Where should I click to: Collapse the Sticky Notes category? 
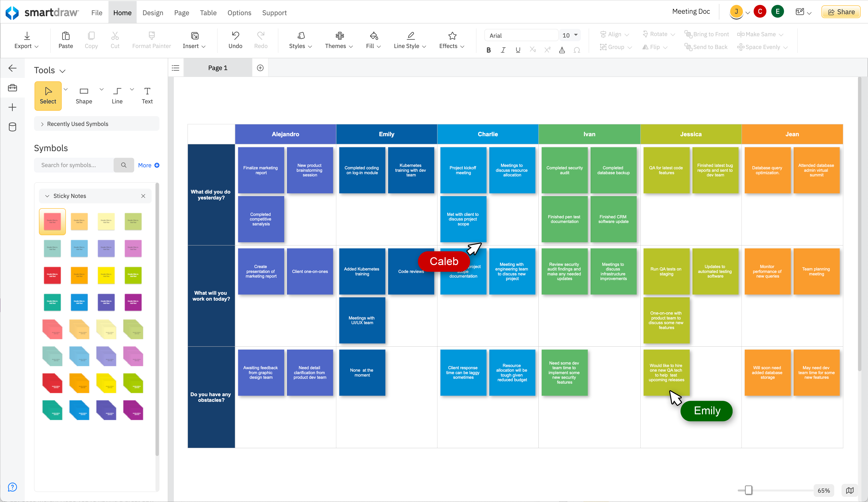tap(47, 196)
